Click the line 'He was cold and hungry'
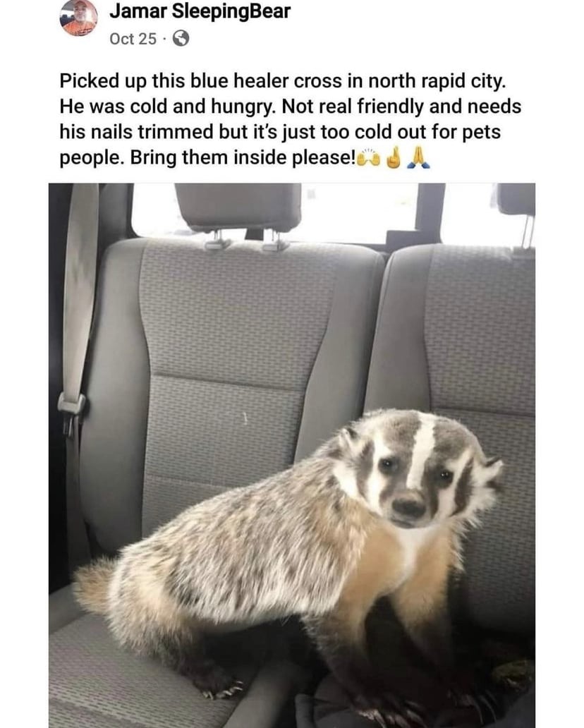The image size is (584, 728). click(168, 107)
